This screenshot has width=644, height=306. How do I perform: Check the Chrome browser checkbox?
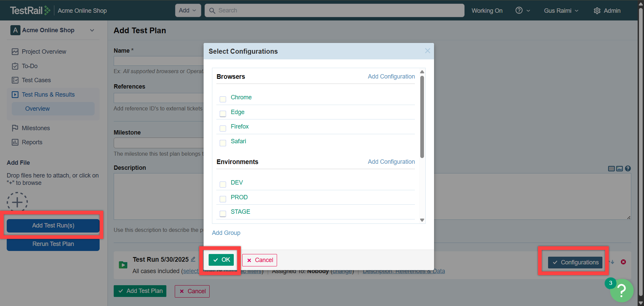(x=223, y=99)
